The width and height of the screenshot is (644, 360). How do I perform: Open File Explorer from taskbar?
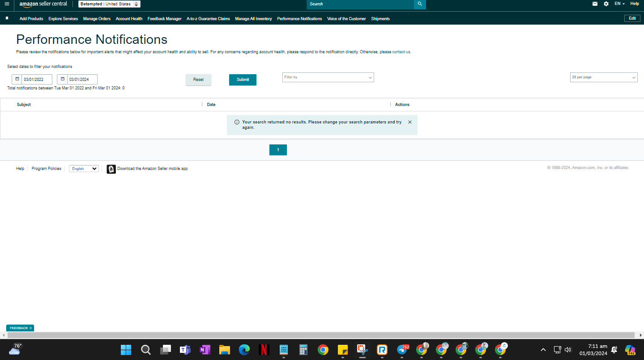[225, 350]
